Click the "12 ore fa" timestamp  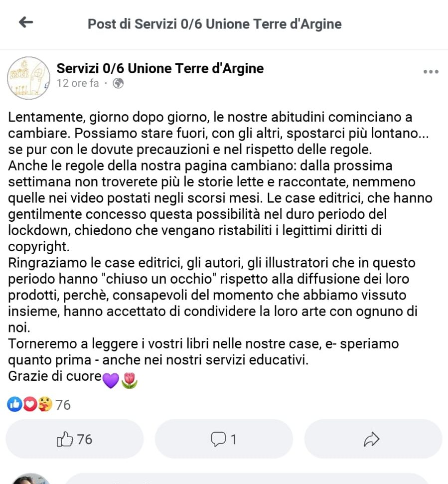coord(78,83)
